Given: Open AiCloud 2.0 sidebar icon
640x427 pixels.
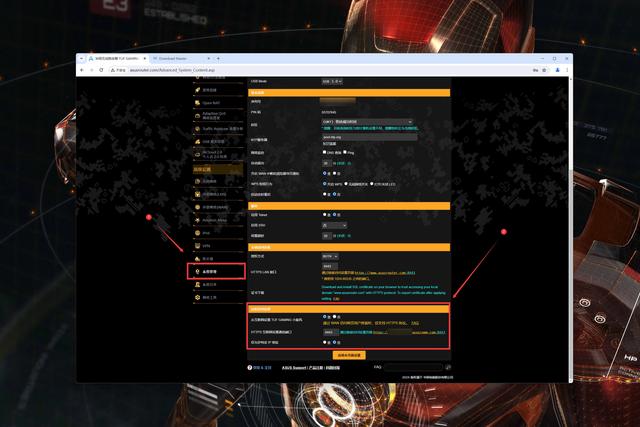Looking at the screenshot, I should 198,155.
